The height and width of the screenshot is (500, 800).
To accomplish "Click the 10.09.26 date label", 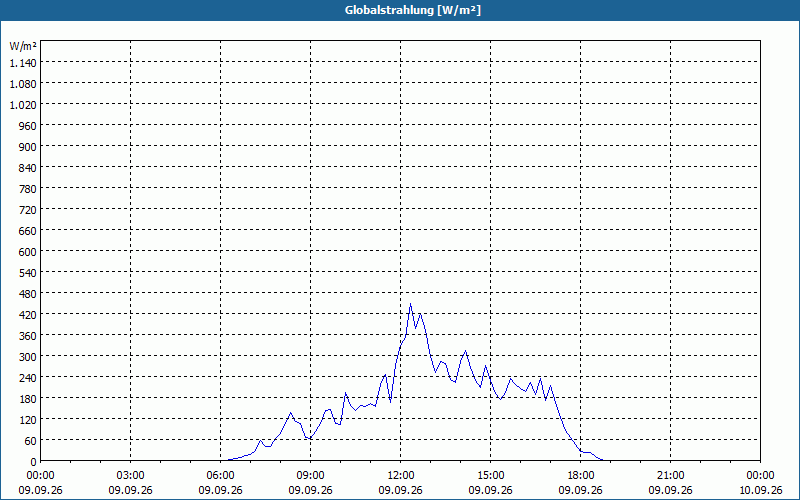I will [760, 490].
